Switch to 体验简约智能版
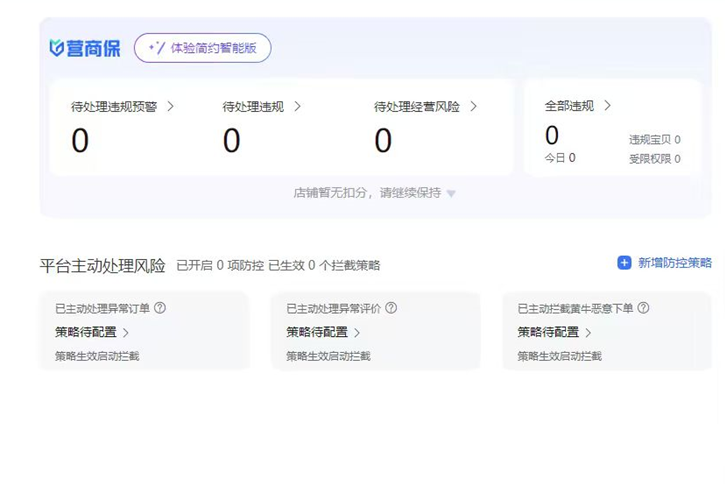This screenshot has height=484, width=725. pos(203,48)
